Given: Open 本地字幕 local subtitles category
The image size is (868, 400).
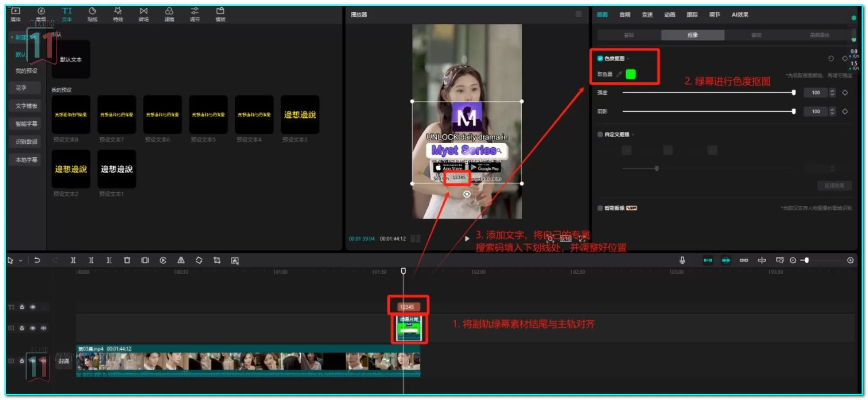Looking at the screenshot, I should click(25, 160).
